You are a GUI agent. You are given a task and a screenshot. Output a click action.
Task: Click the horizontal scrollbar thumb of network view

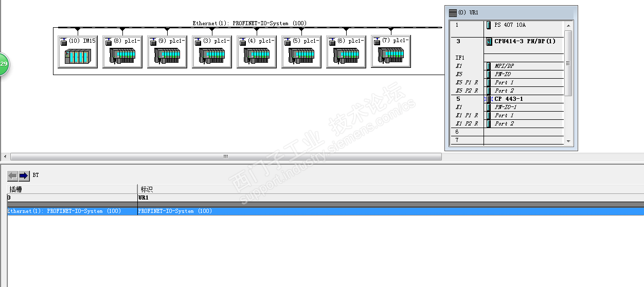(x=226, y=156)
